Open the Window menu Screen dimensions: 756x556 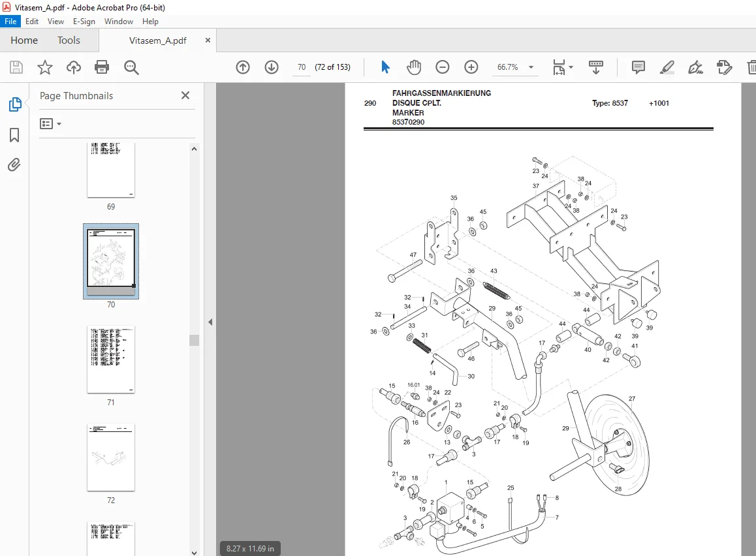(119, 21)
